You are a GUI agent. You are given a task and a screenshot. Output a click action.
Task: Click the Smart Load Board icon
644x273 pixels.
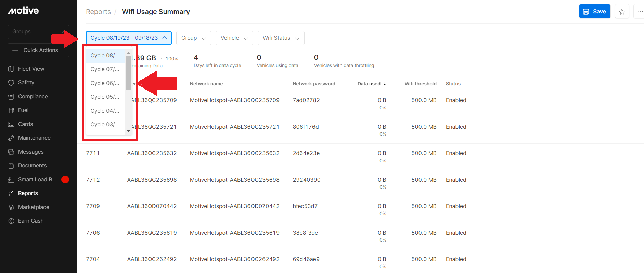(11, 180)
